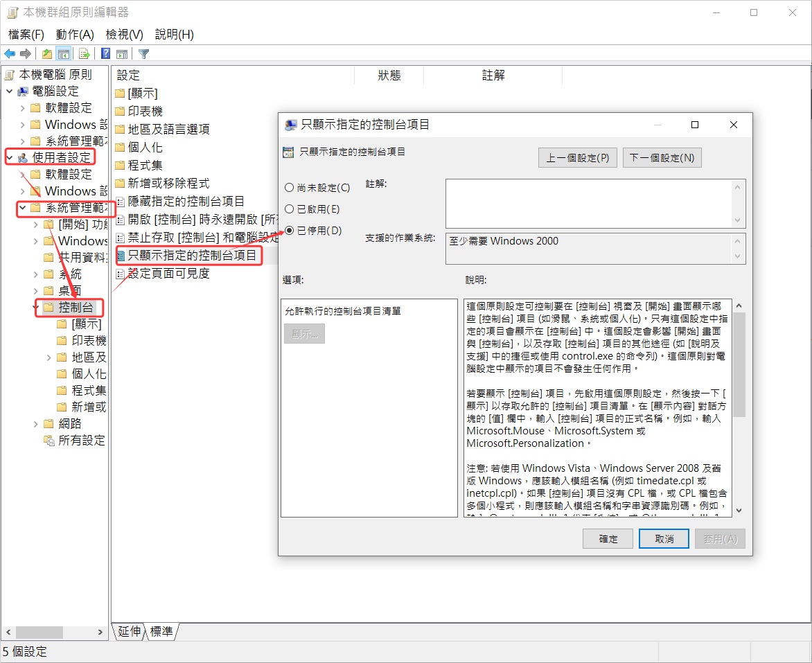Click the 禁止存取 [控制台] policy icon
Viewport: 812px width, 663px height.
point(120,238)
